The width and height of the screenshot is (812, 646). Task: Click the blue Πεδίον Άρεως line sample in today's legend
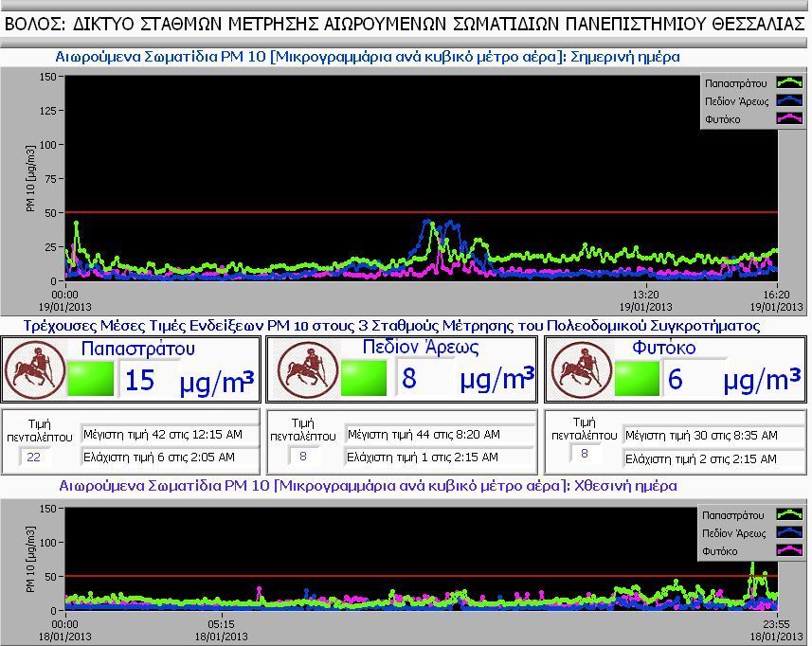point(789,101)
